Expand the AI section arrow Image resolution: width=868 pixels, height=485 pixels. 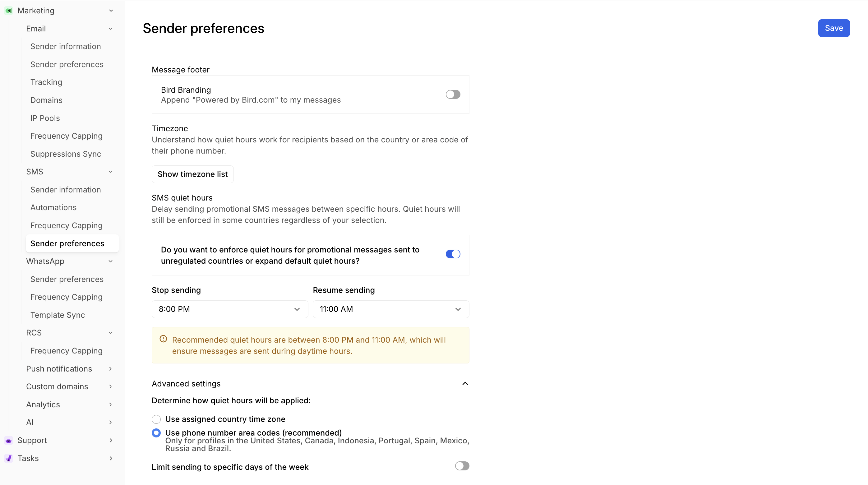111,422
